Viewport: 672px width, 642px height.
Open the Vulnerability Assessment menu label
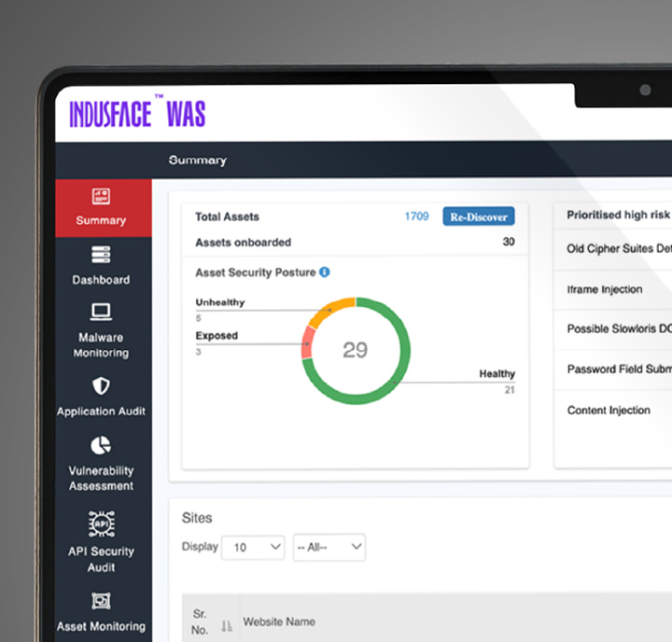pyautogui.click(x=101, y=479)
